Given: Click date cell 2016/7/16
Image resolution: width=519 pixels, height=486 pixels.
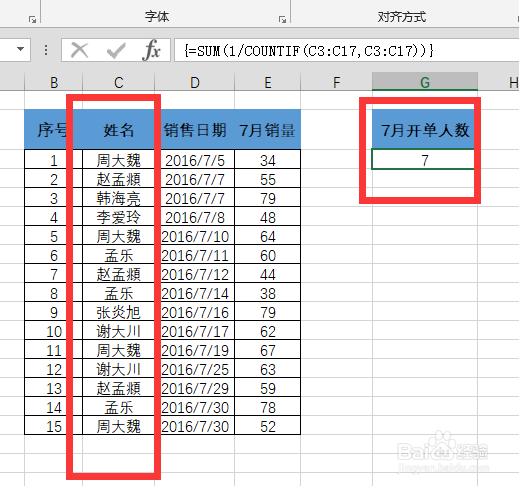Looking at the screenshot, I should pyautogui.click(x=195, y=312).
